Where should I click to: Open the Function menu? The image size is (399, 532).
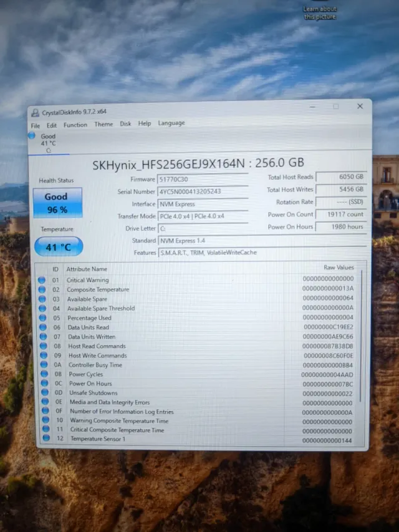[75, 125]
